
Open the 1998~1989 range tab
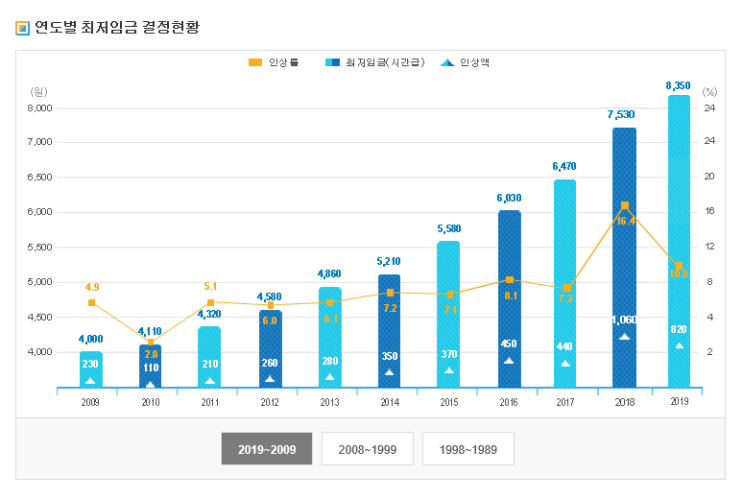[468, 448]
